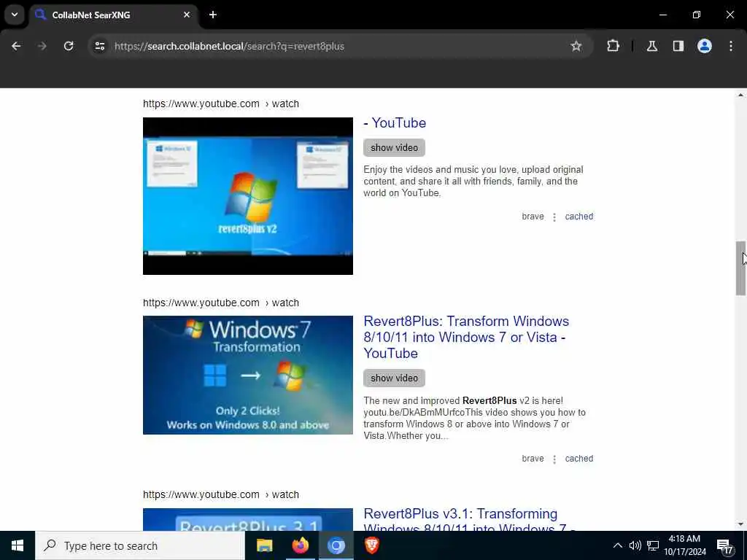Click 'brave' engine label of first result
This screenshot has height=560, width=747.
[533, 216]
